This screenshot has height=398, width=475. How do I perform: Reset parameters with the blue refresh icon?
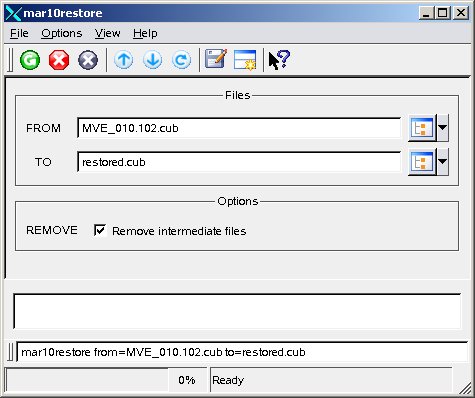(x=182, y=60)
